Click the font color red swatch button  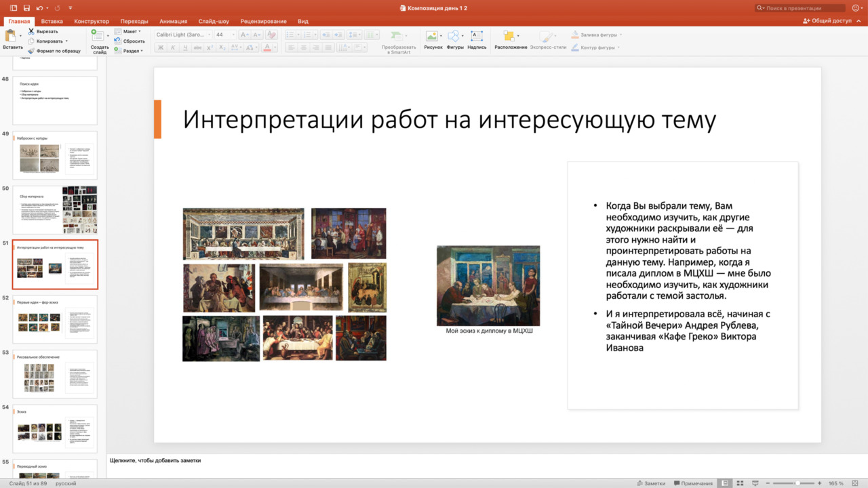pos(267,47)
